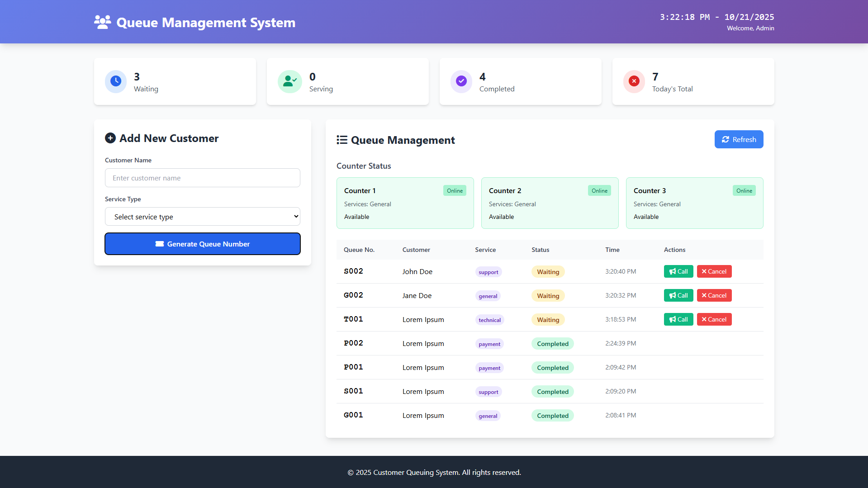Click the users group logo icon

pos(102,22)
